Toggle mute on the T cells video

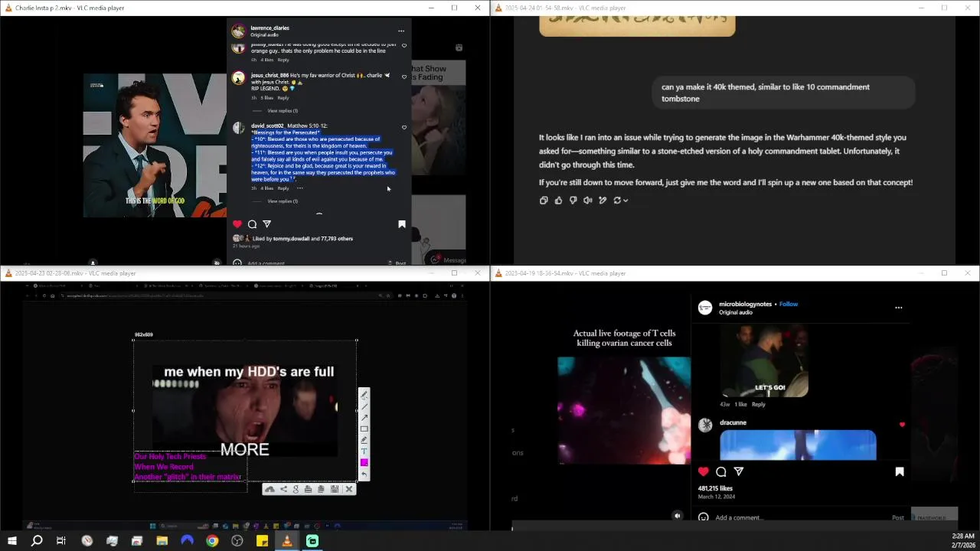tap(677, 516)
